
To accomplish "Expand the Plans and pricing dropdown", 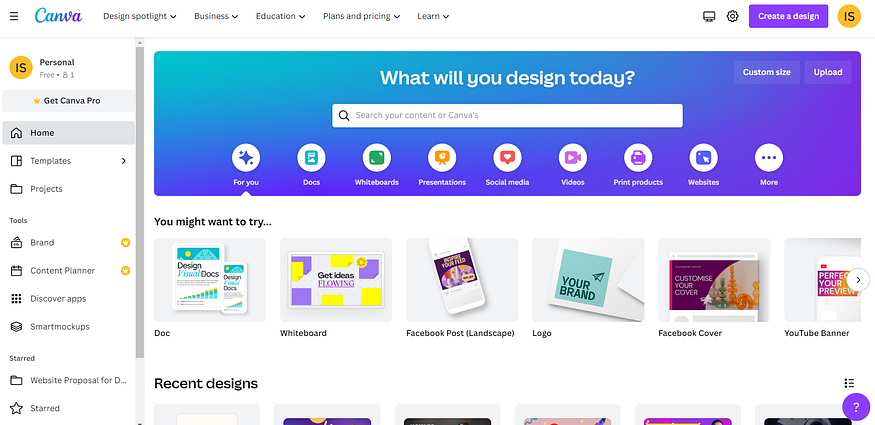I will (x=362, y=16).
